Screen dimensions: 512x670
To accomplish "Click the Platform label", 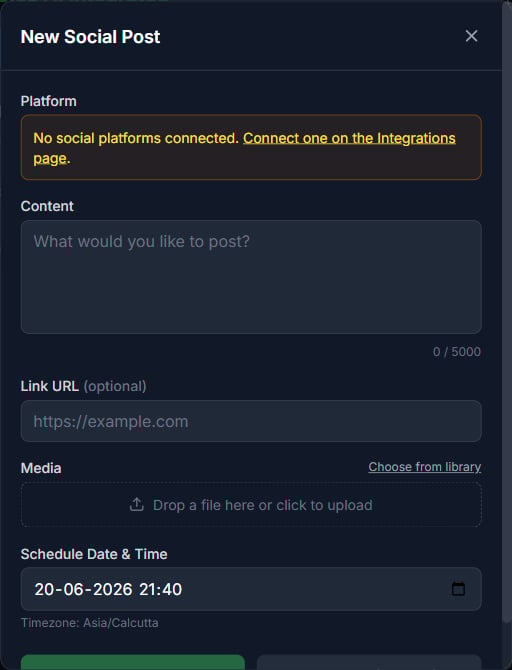I will tap(49, 101).
